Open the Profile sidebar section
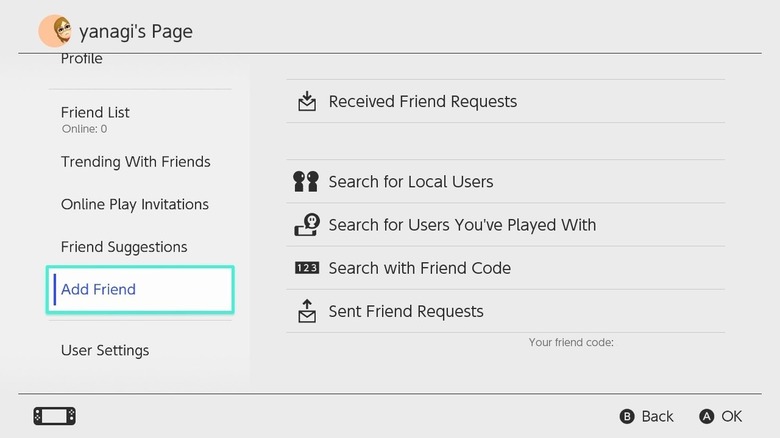 point(82,60)
